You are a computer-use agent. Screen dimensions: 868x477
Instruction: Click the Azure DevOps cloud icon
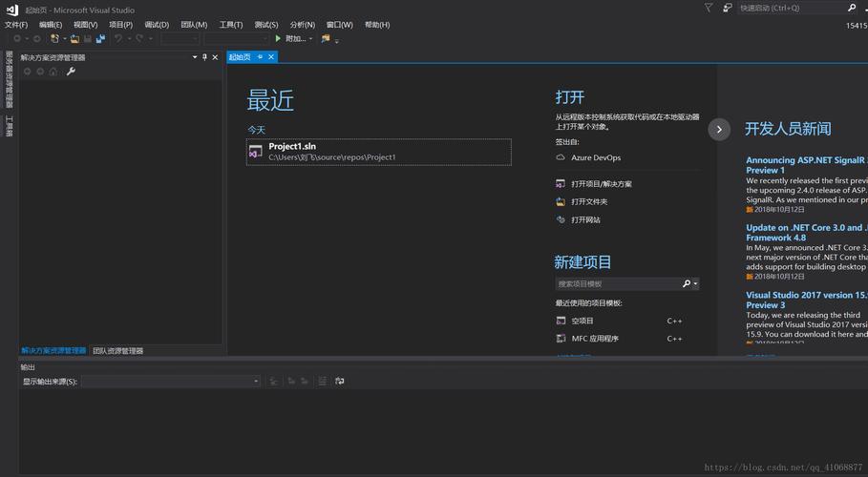tap(561, 157)
